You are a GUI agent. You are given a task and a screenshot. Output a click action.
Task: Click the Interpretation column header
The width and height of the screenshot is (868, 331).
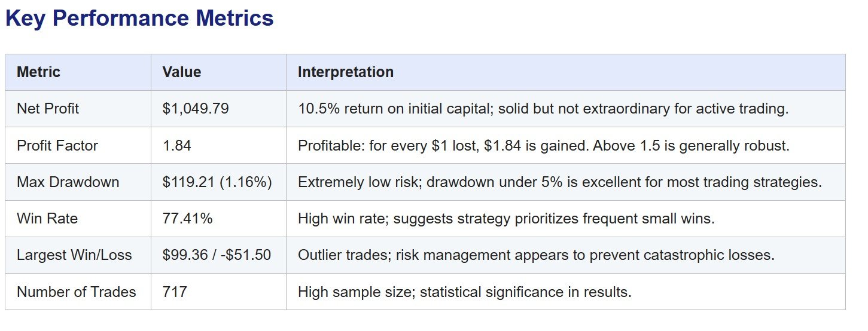[346, 72]
